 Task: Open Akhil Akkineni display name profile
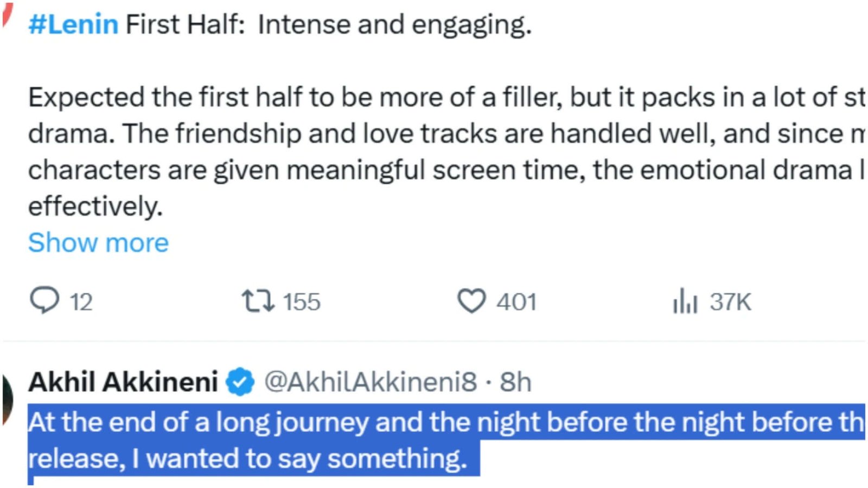[x=123, y=382]
